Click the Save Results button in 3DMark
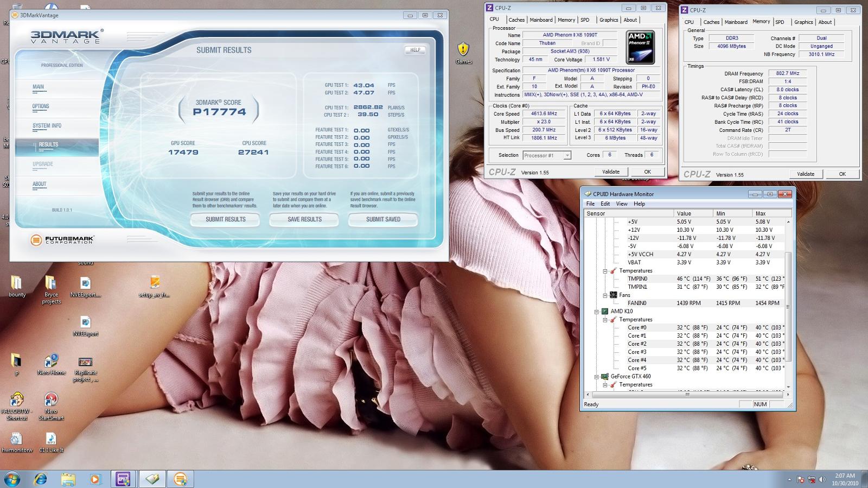Image resolution: width=868 pixels, height=488 pixels. click(304, 219)
